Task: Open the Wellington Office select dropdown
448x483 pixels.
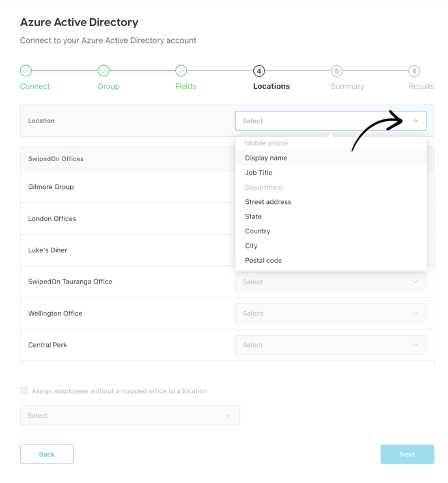Action: [330, 314]
